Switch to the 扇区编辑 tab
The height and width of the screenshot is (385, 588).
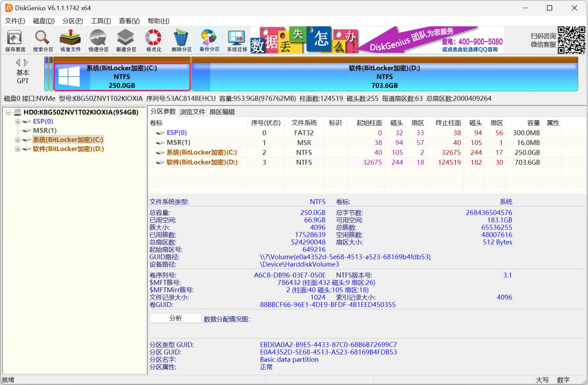click(x=221, y=112)
